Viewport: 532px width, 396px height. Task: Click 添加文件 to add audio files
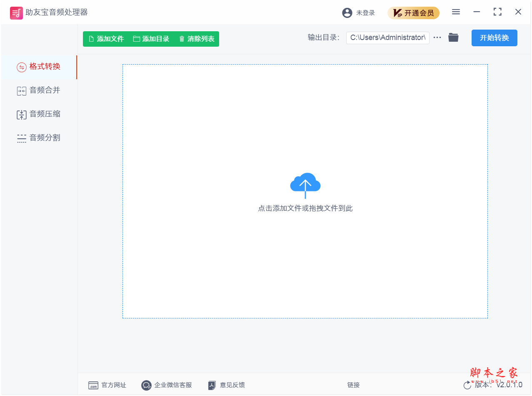click(107, 39)
